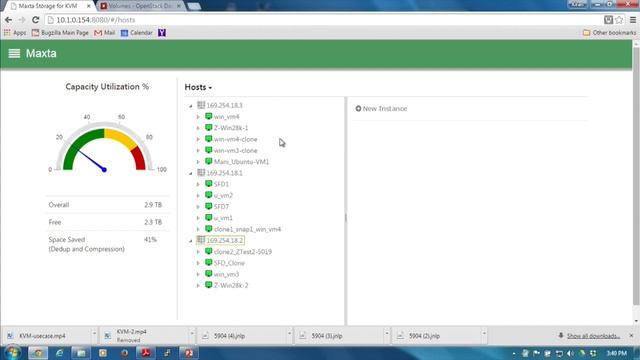The width and height of the screenshot is (640, 360).
Task: Click the Maxta title in header
Action: click(41, 53)
